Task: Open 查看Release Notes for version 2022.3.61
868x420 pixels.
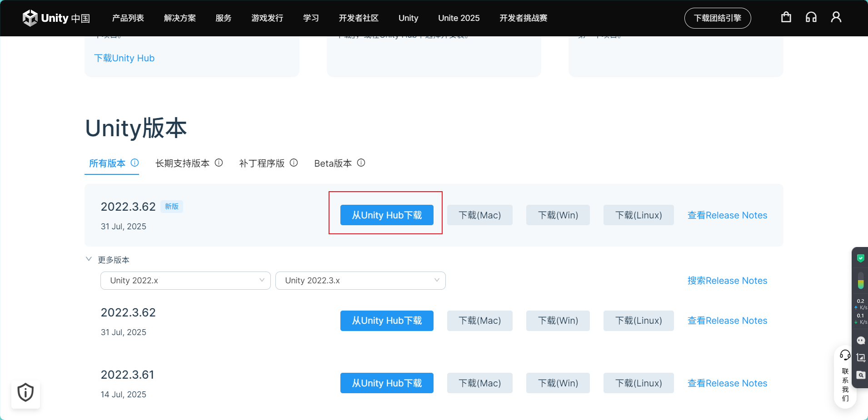Action: 727,383
